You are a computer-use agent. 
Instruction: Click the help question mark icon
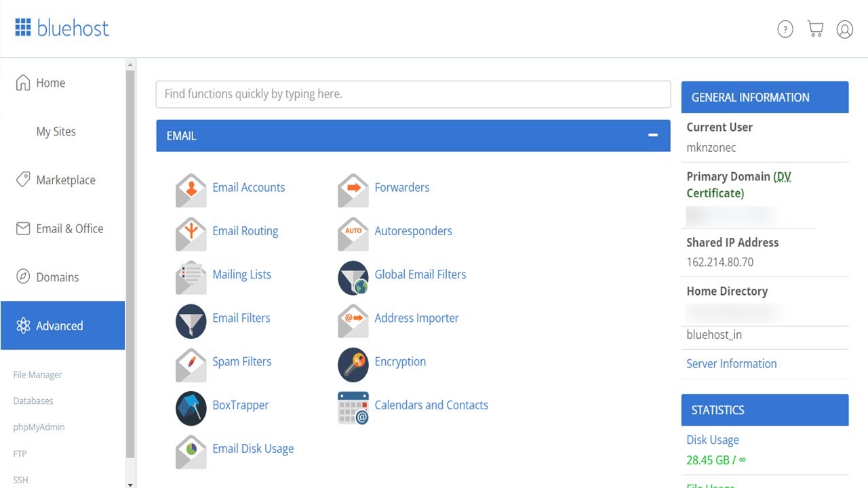tap(785, 29)
